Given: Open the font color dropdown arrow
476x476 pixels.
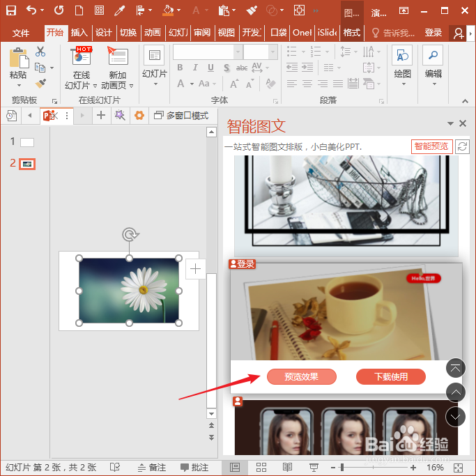Looking at the screenshot, I should [x=192, y=84].
